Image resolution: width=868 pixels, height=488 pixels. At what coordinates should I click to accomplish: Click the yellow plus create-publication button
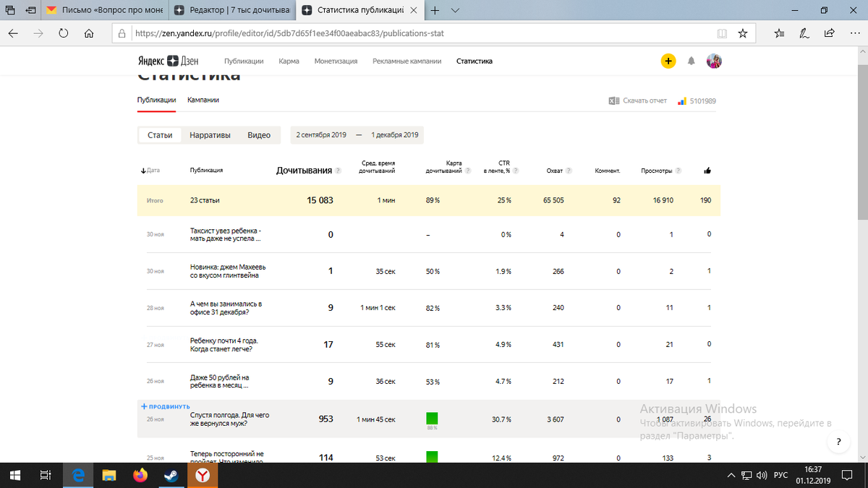(668, 61)
